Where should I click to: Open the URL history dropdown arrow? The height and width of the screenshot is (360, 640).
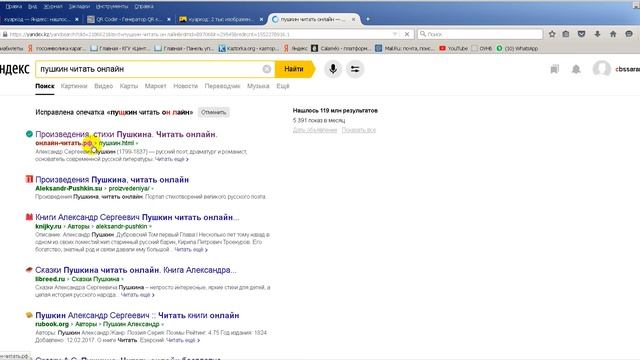click(395, 34)
